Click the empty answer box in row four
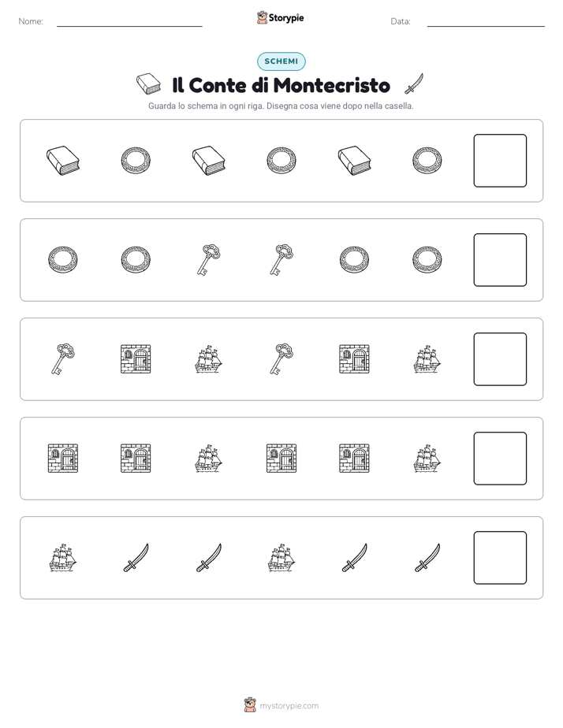Viewport: 563px width, 728px height. click(500, 459)
